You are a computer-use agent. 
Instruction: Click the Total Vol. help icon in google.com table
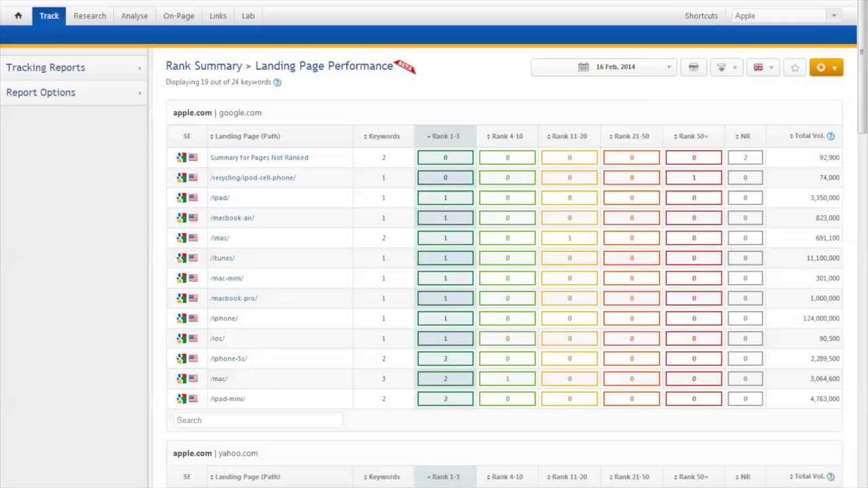click(831, 136)
